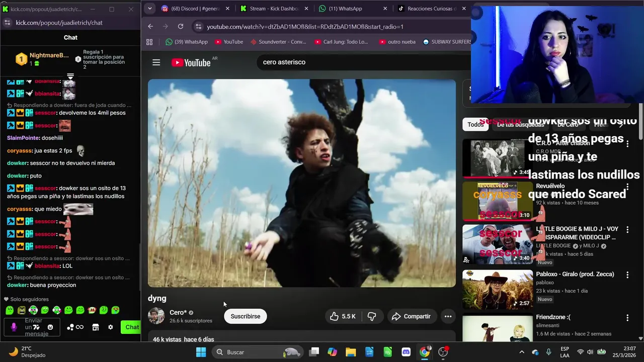
Task: Open the WhatsApp bookmark
Action: [187, 42]
